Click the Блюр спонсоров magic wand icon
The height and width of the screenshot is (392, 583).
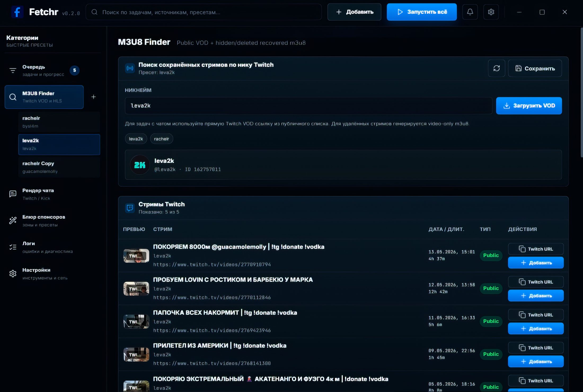pos(13,221)
